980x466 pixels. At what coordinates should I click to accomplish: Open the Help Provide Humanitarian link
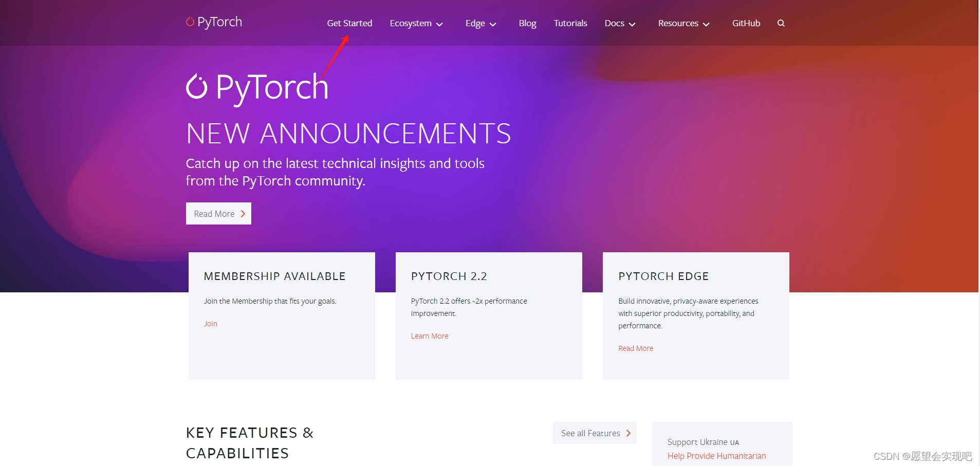tap(716, 456)
